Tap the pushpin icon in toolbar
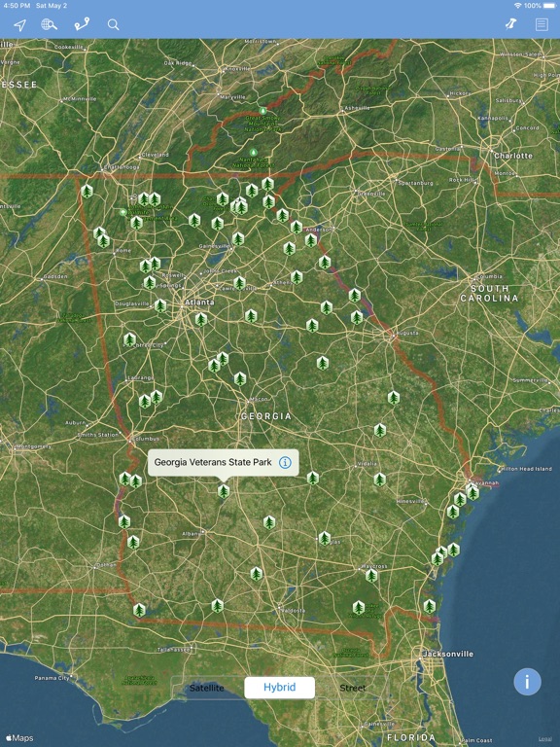Image resolution: width=560 pixels, height=747 pixels. pos(511,23)
